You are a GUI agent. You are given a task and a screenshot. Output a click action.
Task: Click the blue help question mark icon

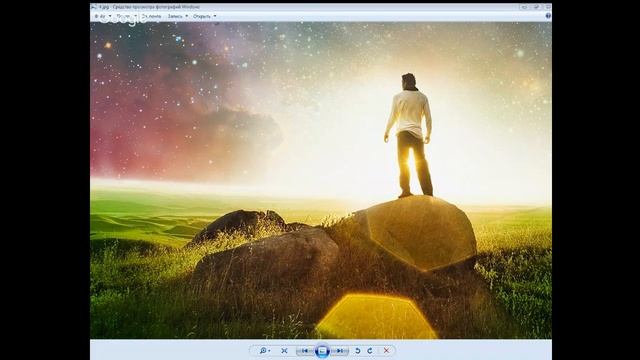tap(548, 16)
